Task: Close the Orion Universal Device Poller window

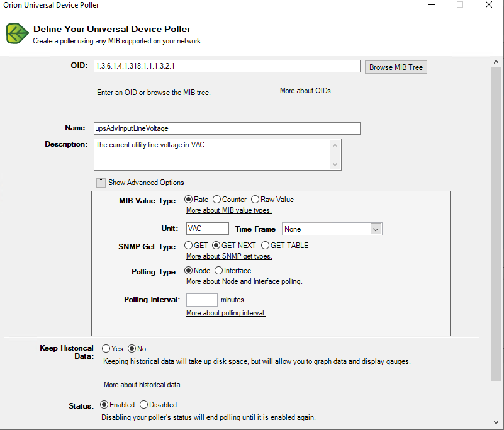Action: 488,5
